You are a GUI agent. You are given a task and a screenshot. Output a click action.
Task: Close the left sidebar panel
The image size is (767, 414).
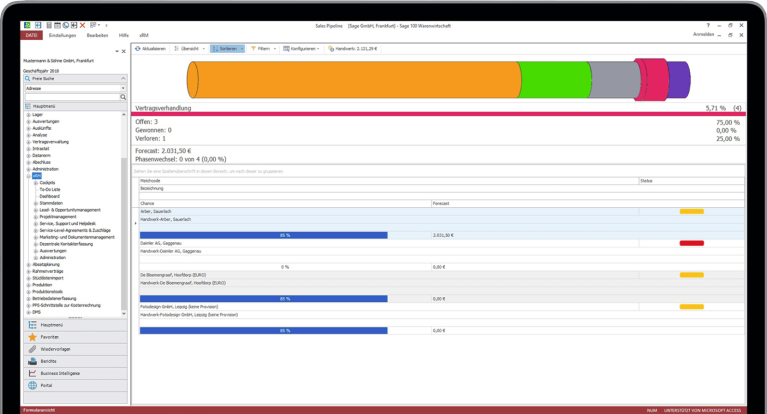click(x=123, y=48)
